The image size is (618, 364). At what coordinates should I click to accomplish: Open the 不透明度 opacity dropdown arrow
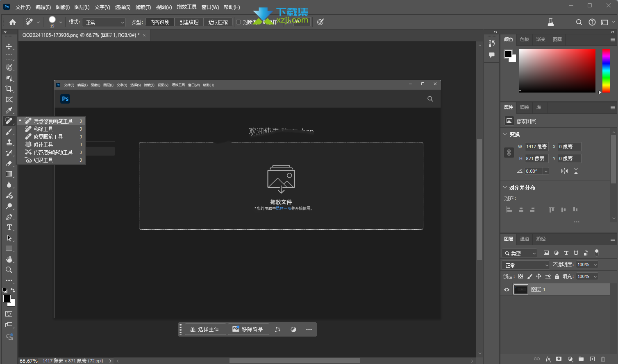pos(595,265)
